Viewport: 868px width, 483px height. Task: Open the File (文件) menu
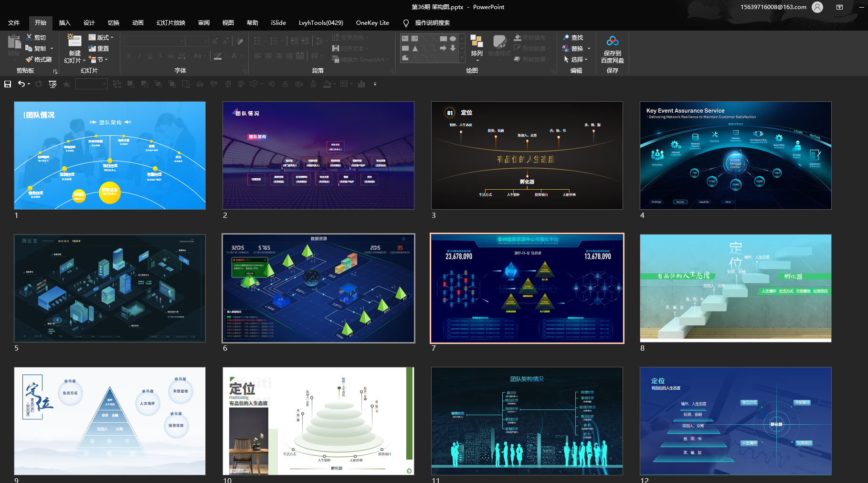(14, 22)
